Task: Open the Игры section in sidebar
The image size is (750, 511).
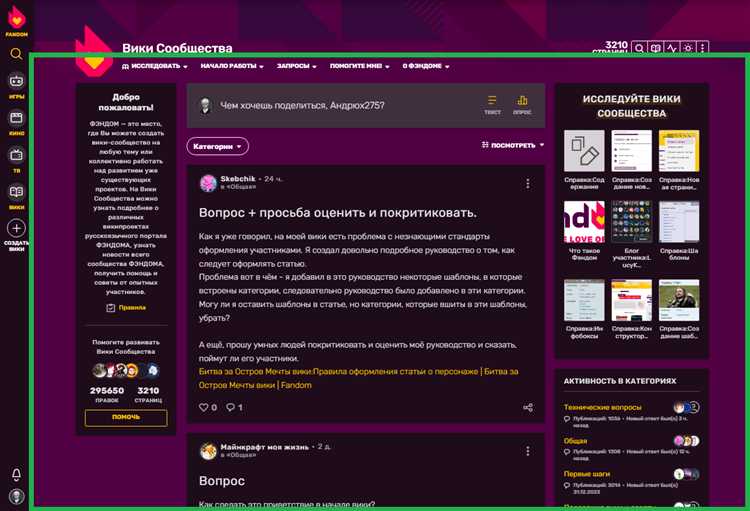Action: pos(16,85)
